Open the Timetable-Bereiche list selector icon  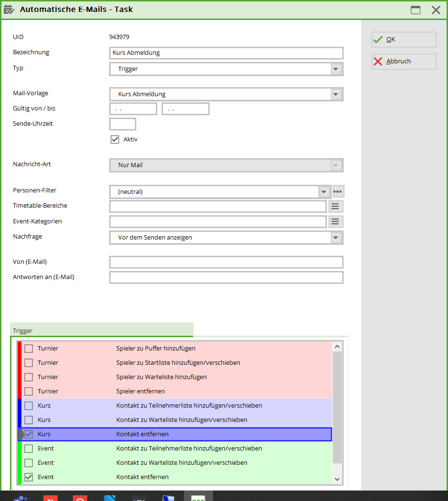pyautogui.click(x=336, y=206)
